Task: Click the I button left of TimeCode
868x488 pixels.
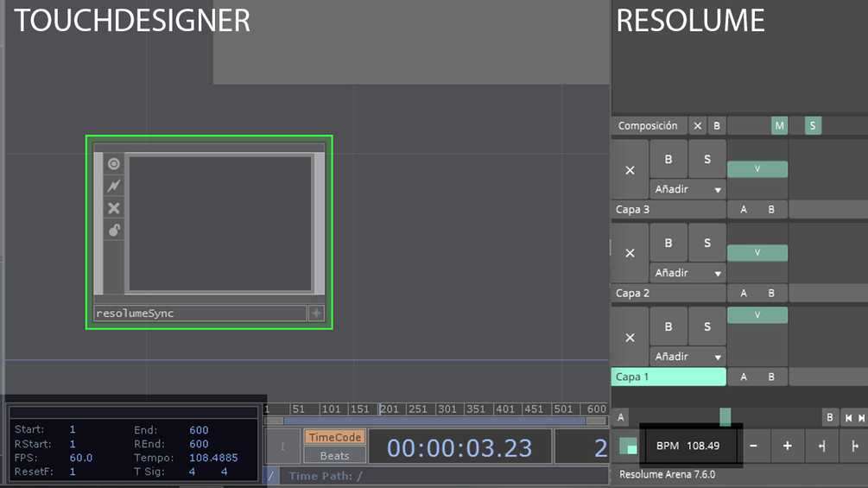Action: click(x=282, y=446)
